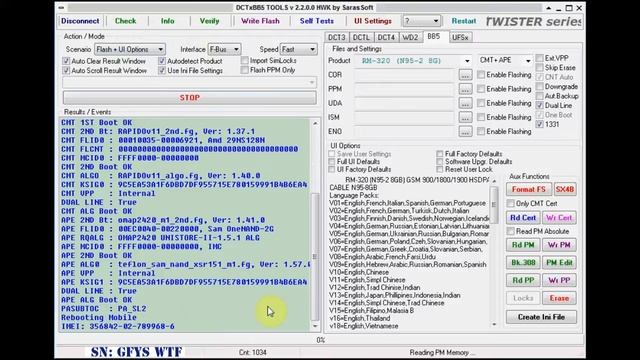Viewport: 640px width, 360px height.
Task: Switch to the DCT4 tab
Action: (386, 38)
